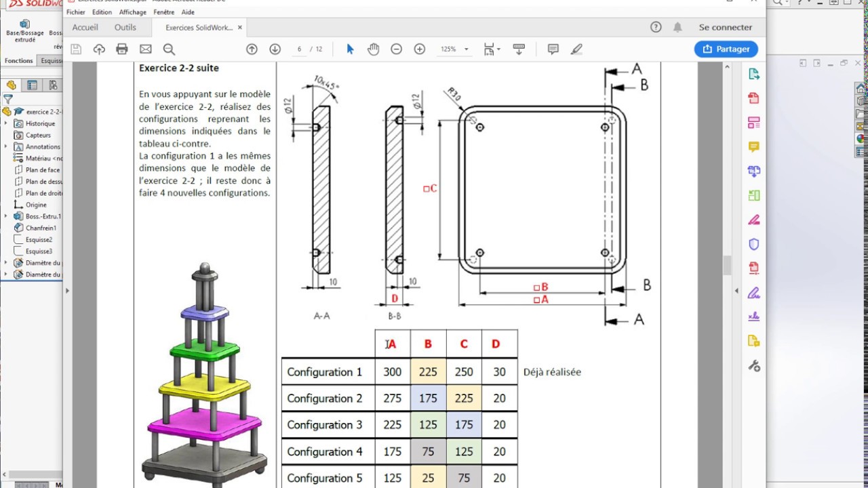Open the Edition menu
This screenshot has width=868, height=488.
pos(102,12)
